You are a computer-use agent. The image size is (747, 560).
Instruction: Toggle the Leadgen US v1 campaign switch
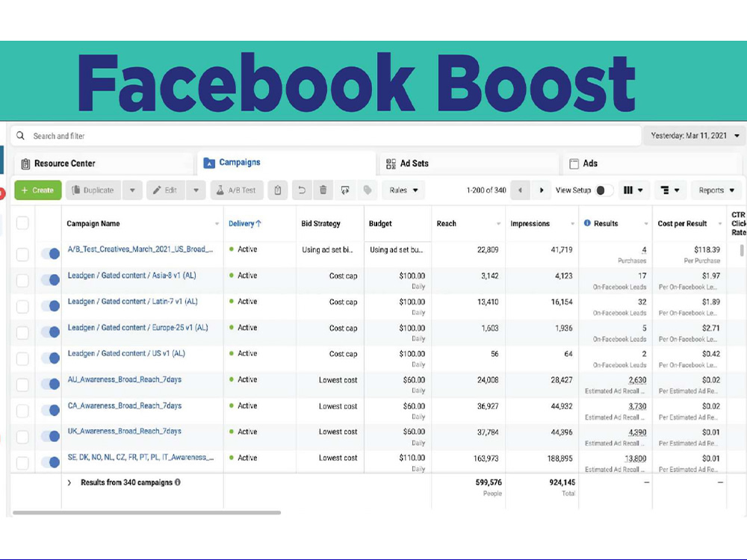[51, 358]
